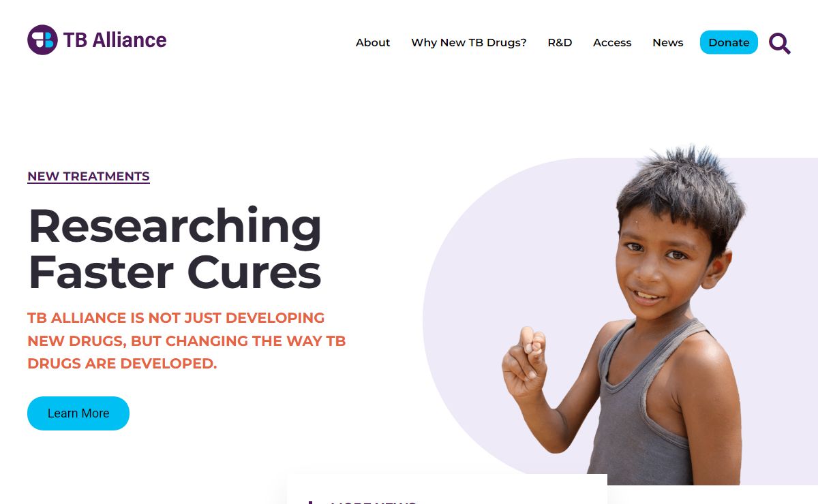
Task: Open search with the magnifying glass icon
Action: [780, 43]
